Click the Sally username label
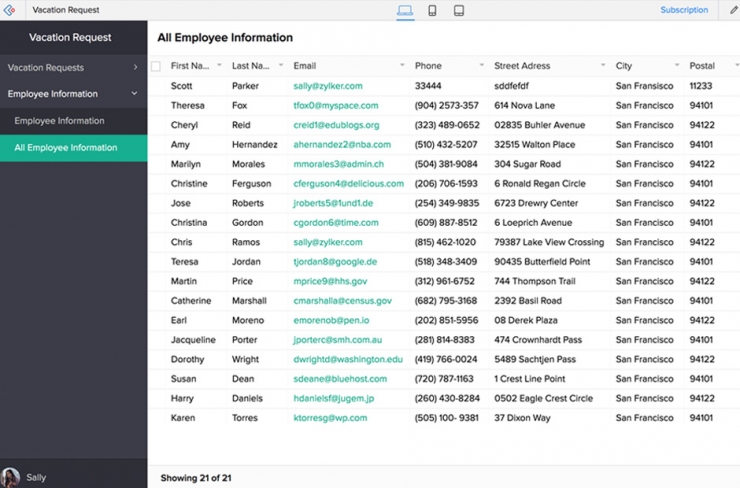 [x=36, y=478]
